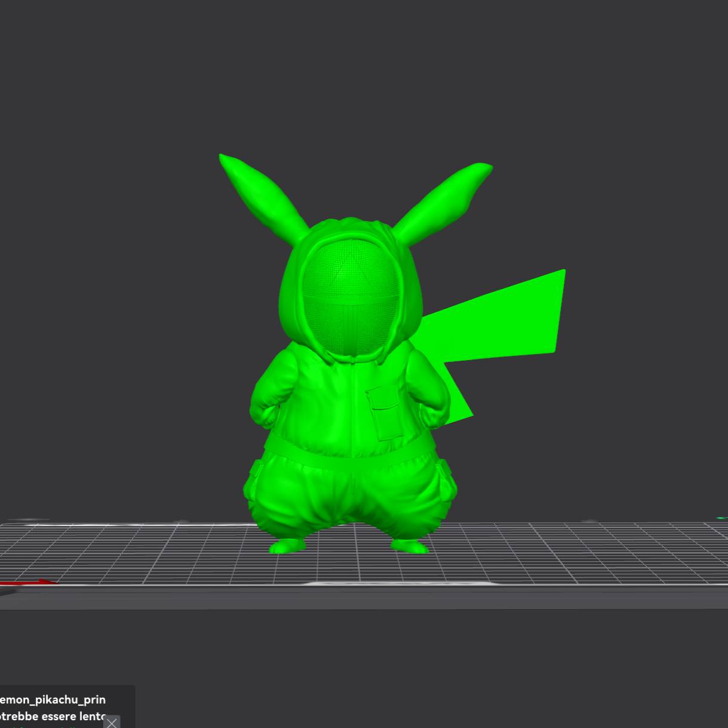The image size is (728, 728).
Task: Click the 'otrebbe essere lento' warning text
Action: click(53, 715)
